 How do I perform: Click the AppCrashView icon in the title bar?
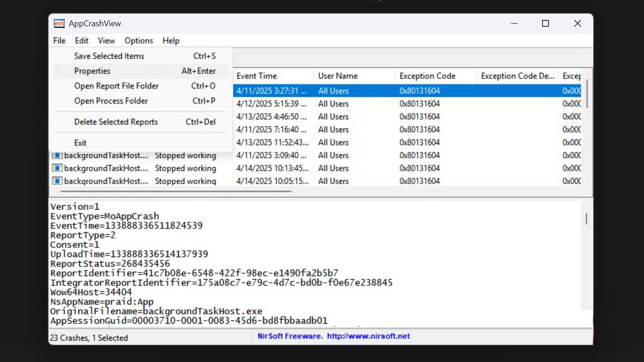(x=59, y=24)
